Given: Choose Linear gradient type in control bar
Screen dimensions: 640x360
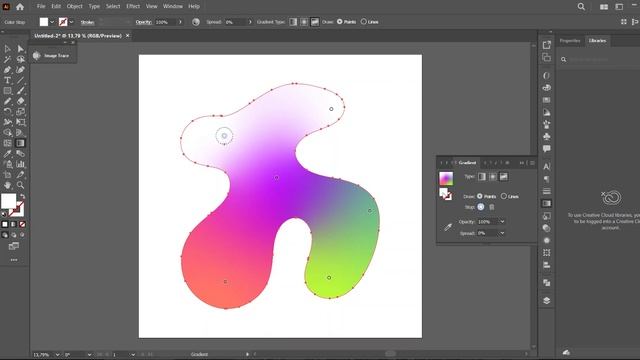Looking at the screenshot, I should (x=293, y=22).
